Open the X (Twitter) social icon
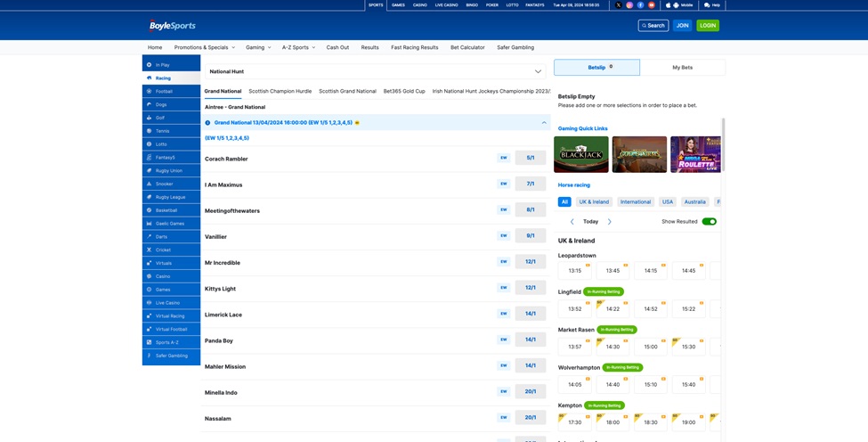 pos(619,5)
